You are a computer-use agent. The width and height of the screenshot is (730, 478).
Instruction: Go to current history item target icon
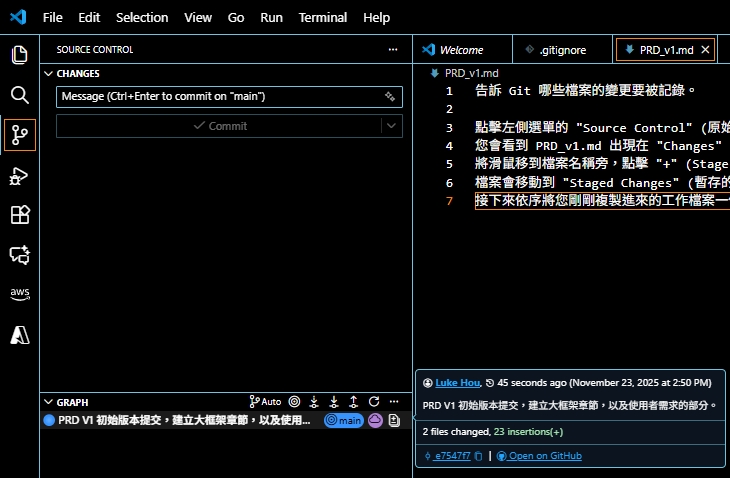coord(294,402)
